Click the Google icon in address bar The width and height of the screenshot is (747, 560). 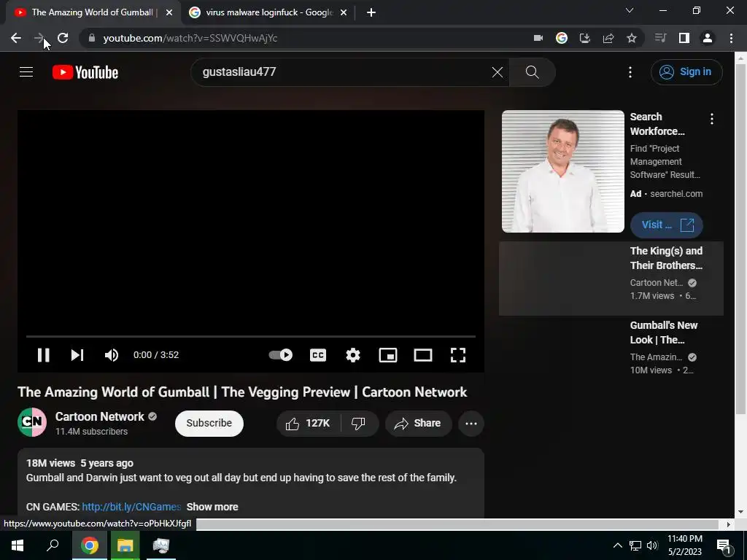562,38
